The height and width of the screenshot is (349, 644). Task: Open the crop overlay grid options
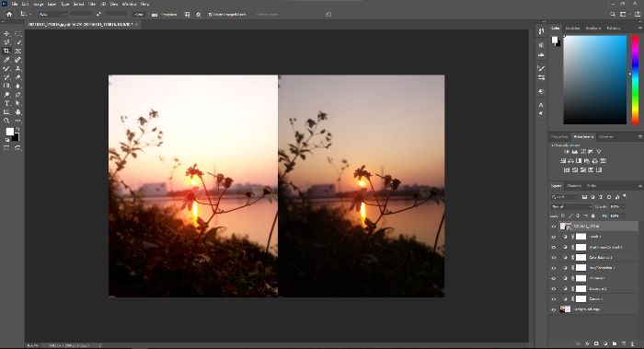point(188,15)
